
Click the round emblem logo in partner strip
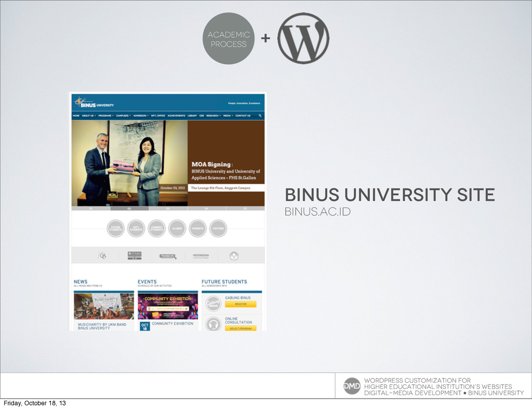coord(234,256)
